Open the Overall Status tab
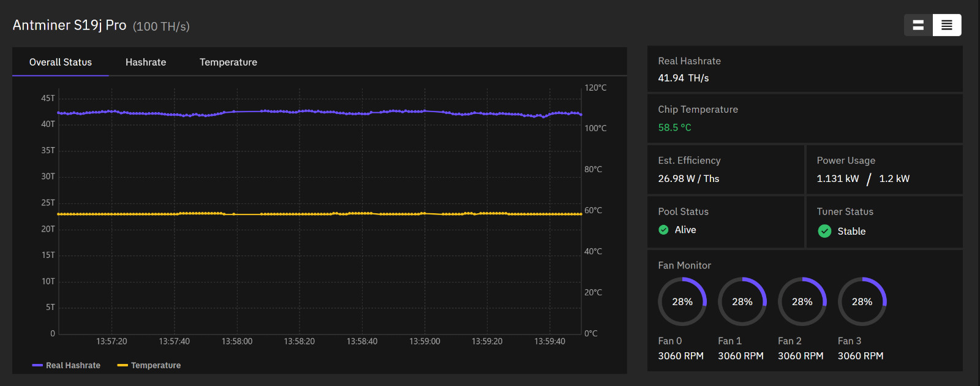Screen dimensions: 980x386 tap(61, 62)
